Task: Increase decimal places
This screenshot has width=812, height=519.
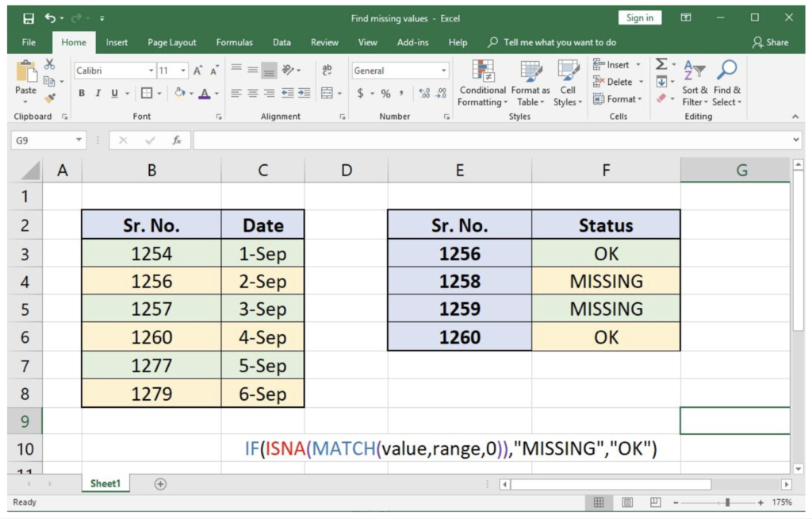Action: click(x=423, y=93)
